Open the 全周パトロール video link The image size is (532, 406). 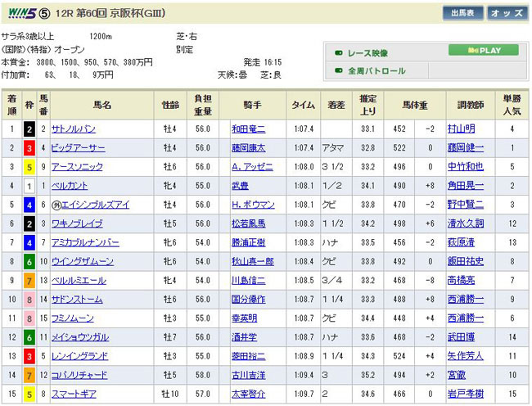point(376,71)
